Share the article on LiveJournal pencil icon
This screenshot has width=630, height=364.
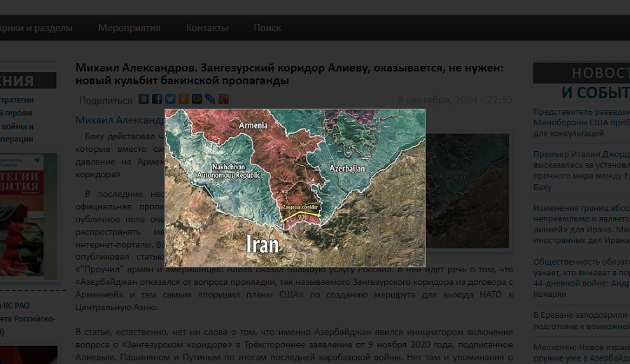tap(210, 99)
